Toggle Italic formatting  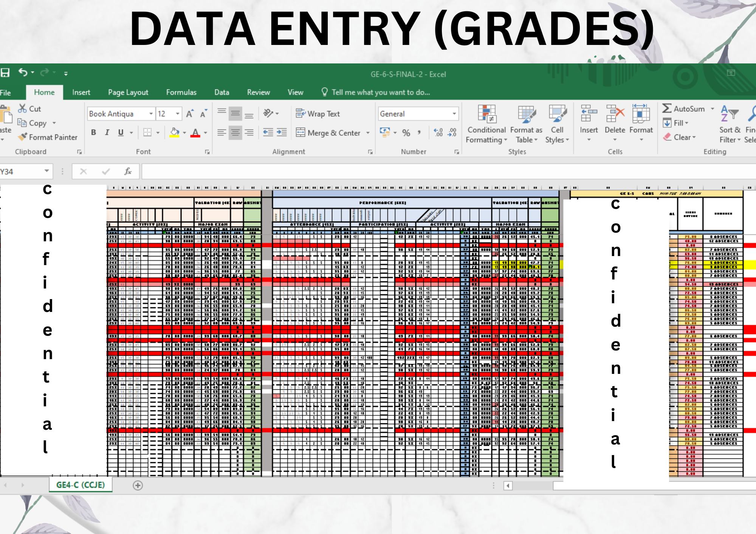click(x=107, y=132)
